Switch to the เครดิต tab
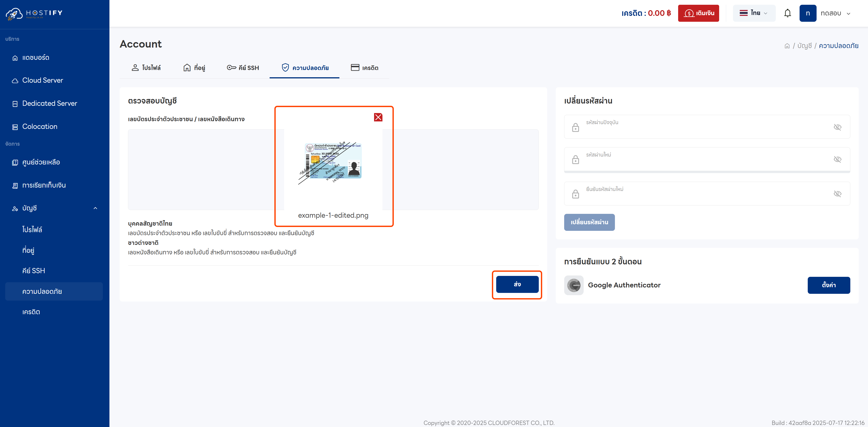Image resolution: width=868 pixels, height=427 pixels. 365,68
